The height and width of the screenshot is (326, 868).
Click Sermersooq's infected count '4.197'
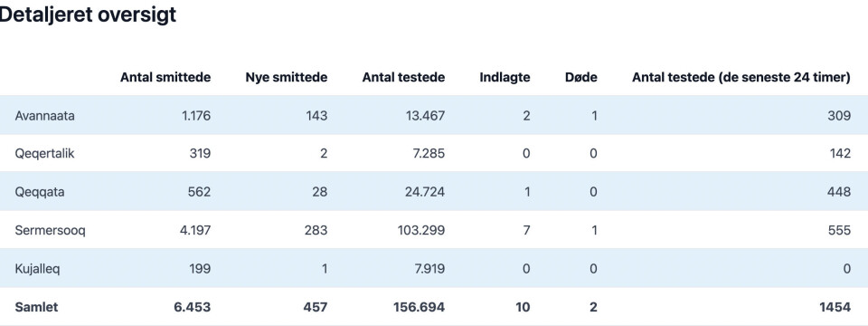coord(195,230)
